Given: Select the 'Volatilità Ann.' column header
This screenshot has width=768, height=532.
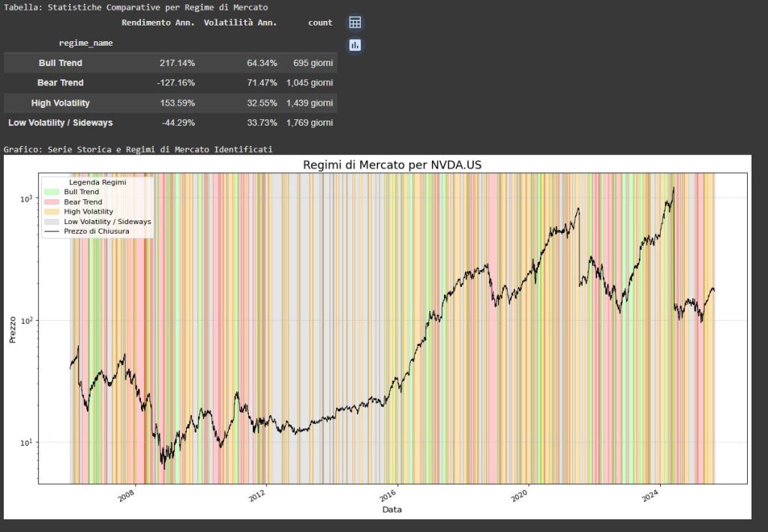Looking at the screenshot, I should [240, 22].
